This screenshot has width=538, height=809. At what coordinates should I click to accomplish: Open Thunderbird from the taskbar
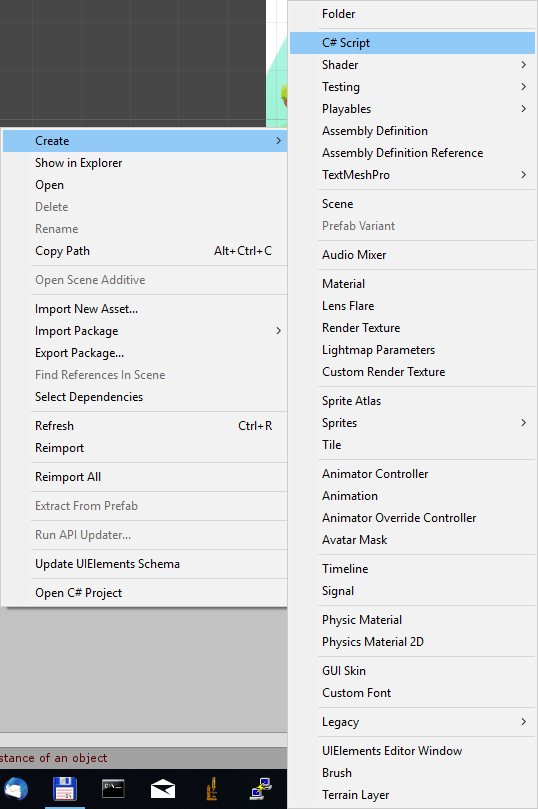coord(15,789)
